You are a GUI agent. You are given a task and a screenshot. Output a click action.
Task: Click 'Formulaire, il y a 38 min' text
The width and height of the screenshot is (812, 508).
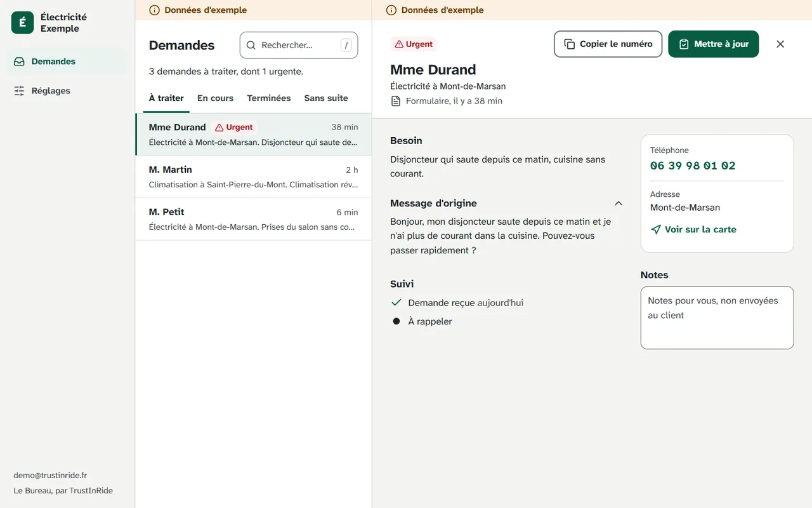454,101
